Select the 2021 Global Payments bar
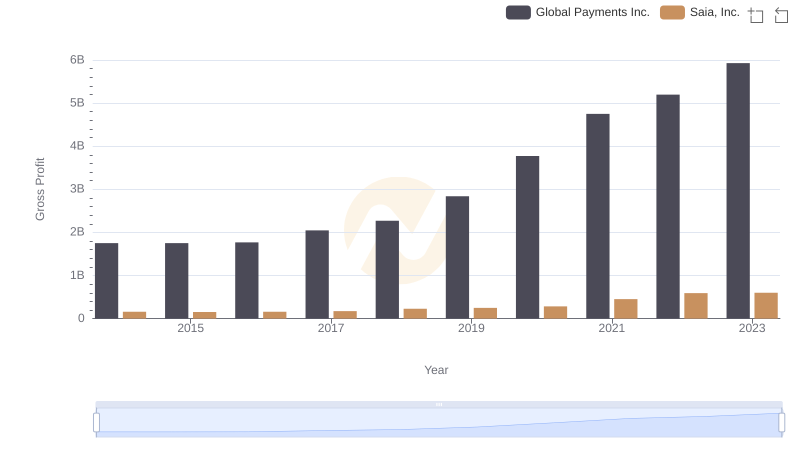Viewport: 800px width, 461px height. click(x=597, y=216)
